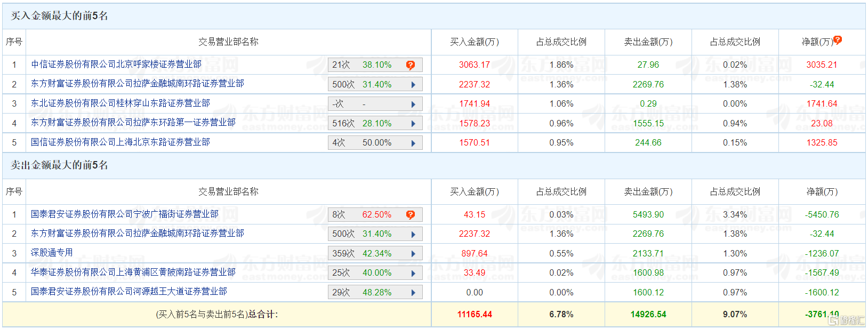Open 国信证券上海北京东路证券营业部 link
This screenshot has width=868, height=329.
click(x=120, y=142)
